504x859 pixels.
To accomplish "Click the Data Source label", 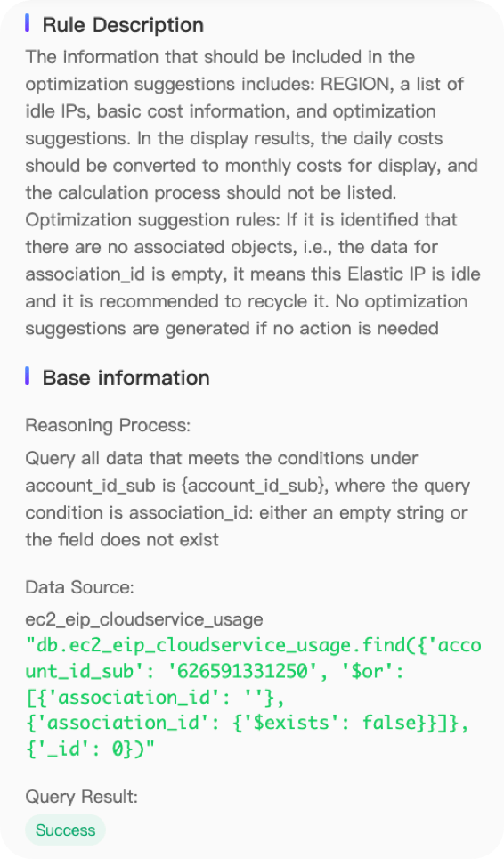I will (x=79, y=587).
